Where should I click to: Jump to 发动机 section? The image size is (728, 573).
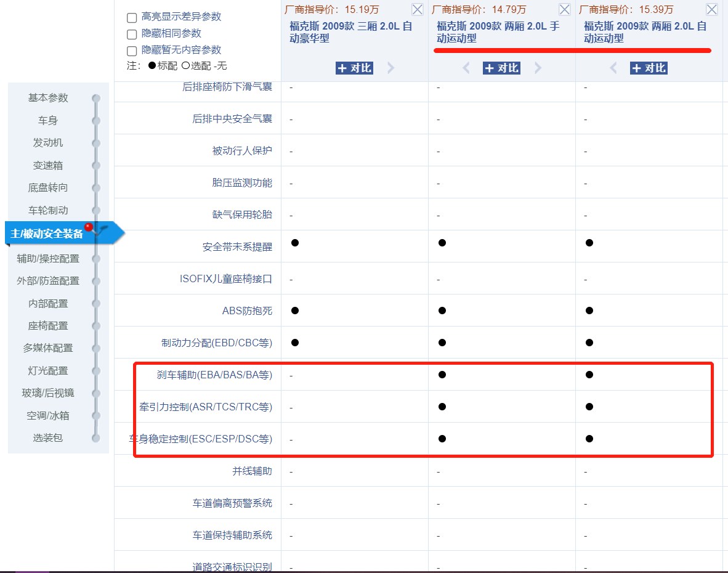point(48,142)
